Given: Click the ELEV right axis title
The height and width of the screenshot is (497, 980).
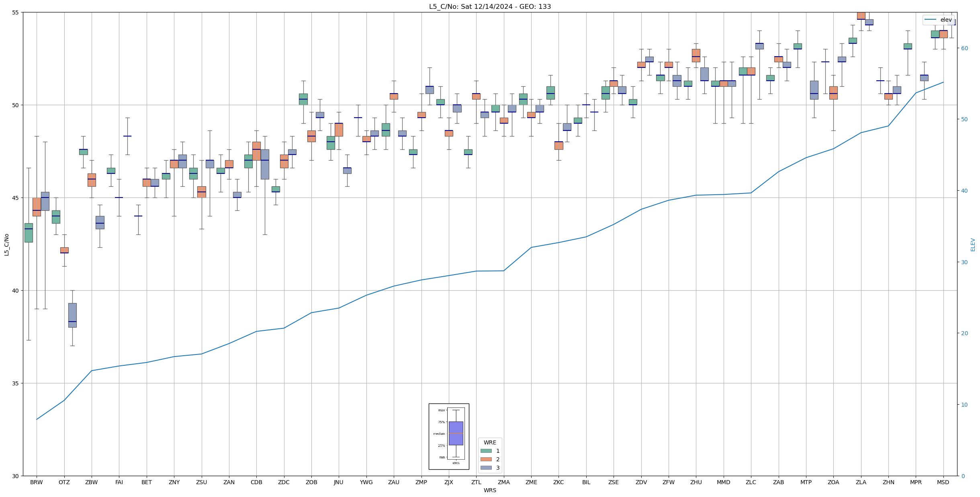Looking at the screenshot, I should tap(973, 244).
